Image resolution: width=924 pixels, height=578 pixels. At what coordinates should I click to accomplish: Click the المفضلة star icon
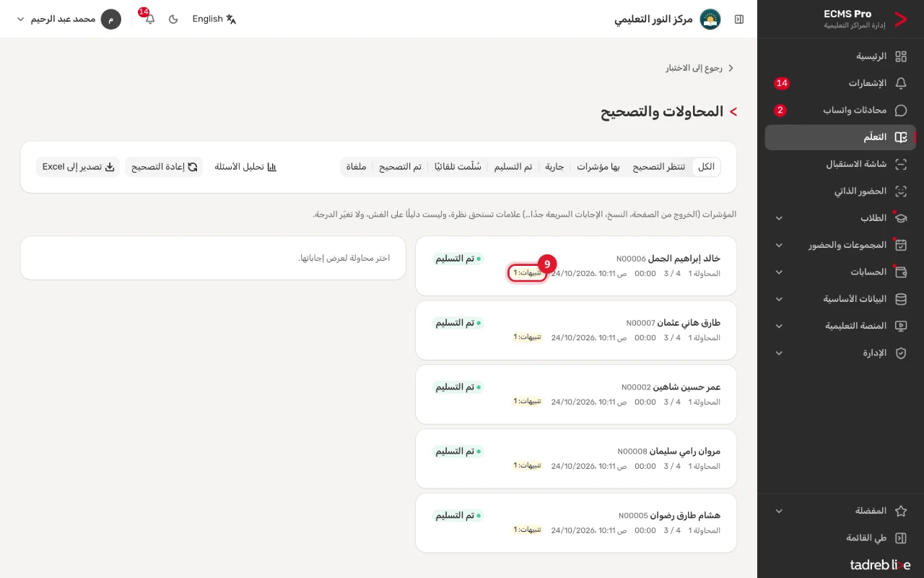(x=900, y=511)
